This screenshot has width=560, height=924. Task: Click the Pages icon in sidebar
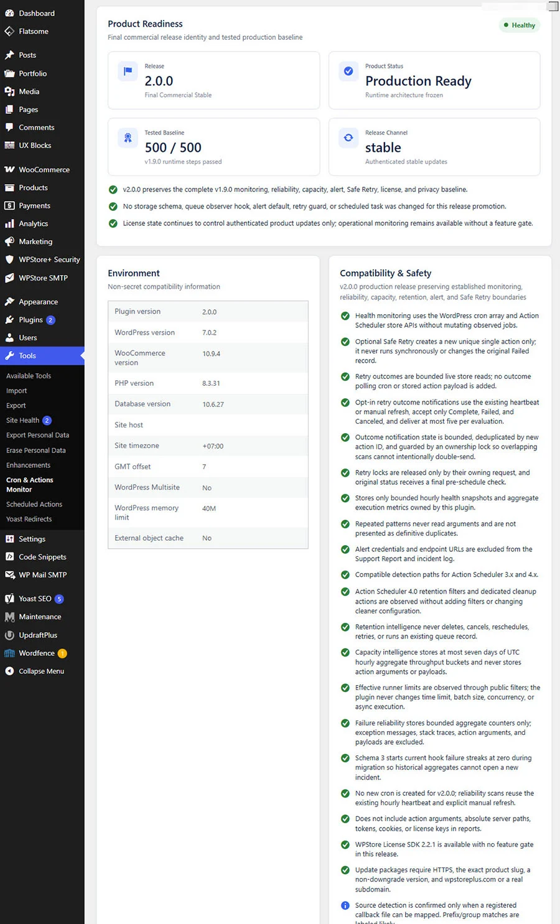coord(9,110)
